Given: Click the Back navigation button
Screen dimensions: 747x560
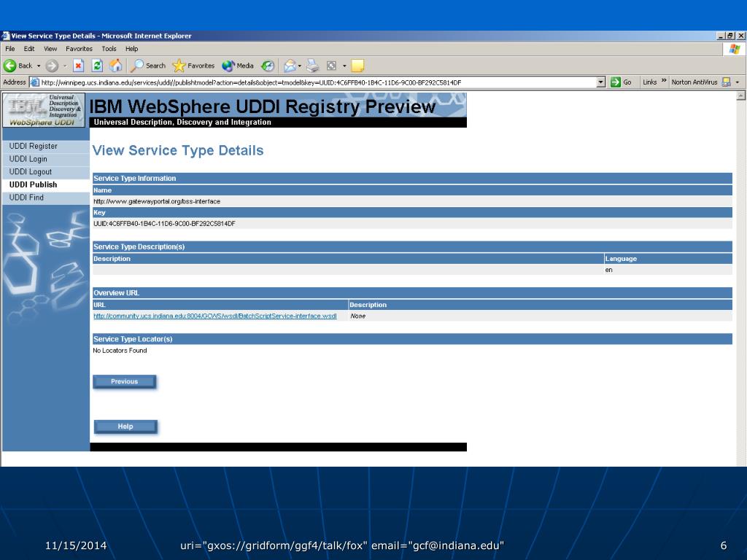Looking at the screenshot, I should (18, 66).
